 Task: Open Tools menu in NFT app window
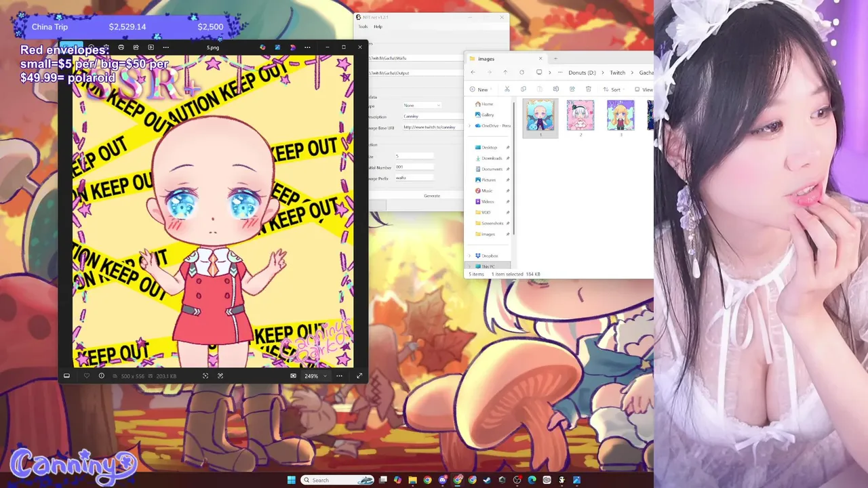click(x=363, y=26)
